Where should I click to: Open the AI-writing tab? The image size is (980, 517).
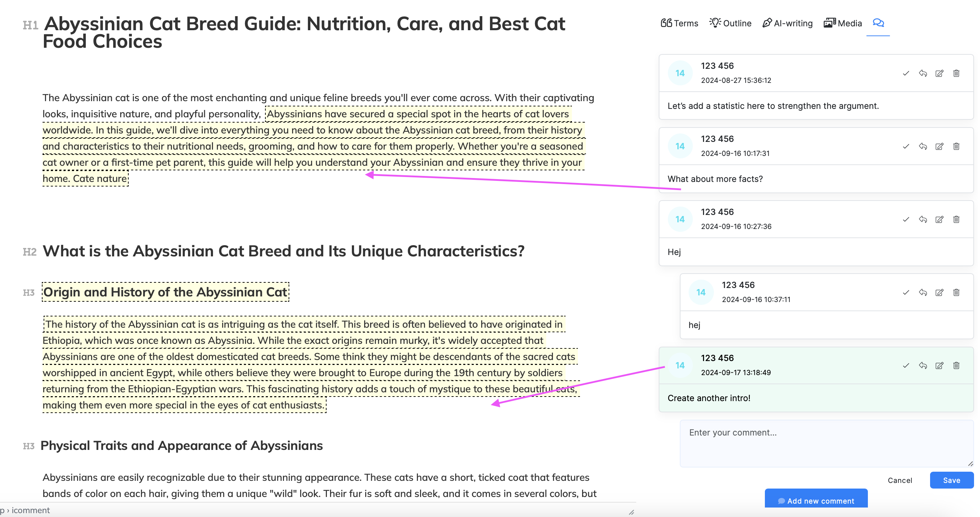[x=787, y=23]
